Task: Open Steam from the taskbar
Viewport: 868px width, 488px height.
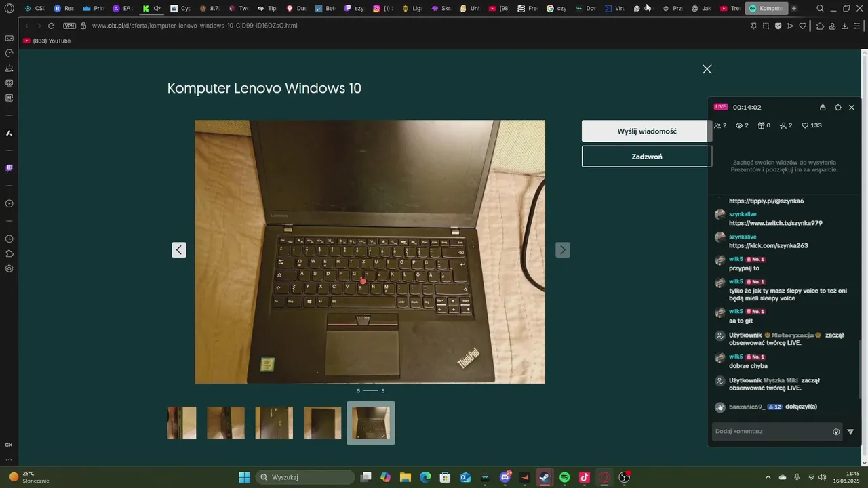Action: click(x=544, y=477)
